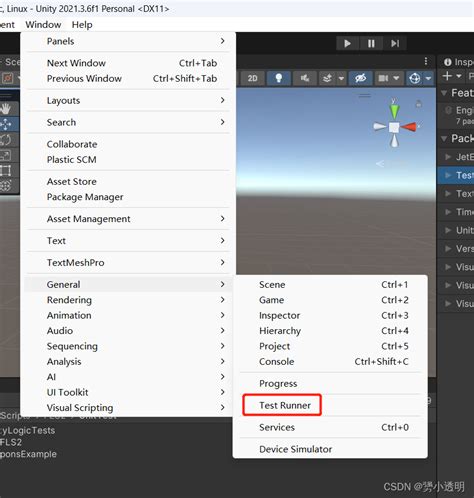Toggle the scene gizmo rotation lock
Screen dimensions: 474x498
pyautogui.click(x=419, y=104)
